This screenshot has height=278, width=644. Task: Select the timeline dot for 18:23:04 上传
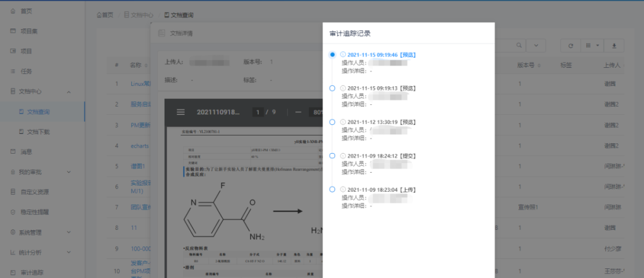[x=332, y=190]
